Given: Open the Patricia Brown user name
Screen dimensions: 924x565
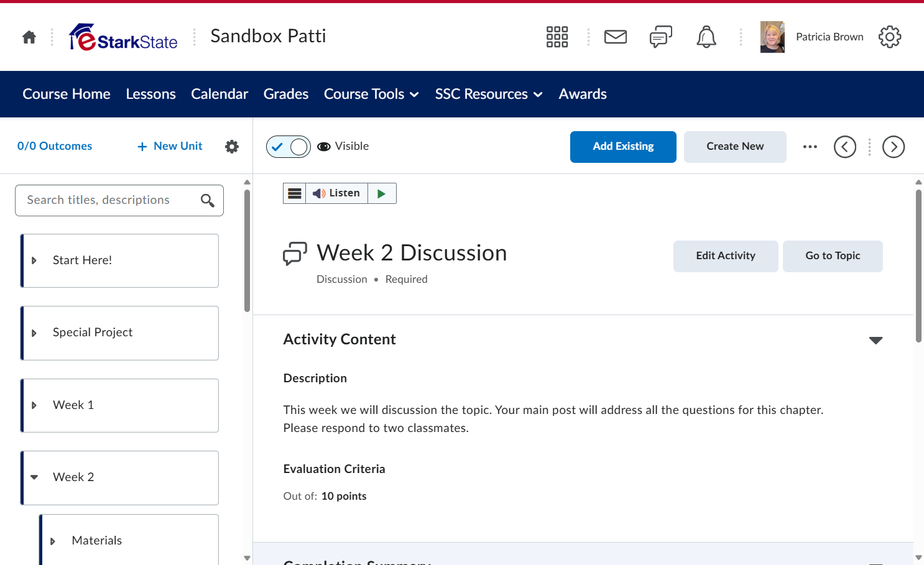Looking at the screenshot, I should coord(829,37).
